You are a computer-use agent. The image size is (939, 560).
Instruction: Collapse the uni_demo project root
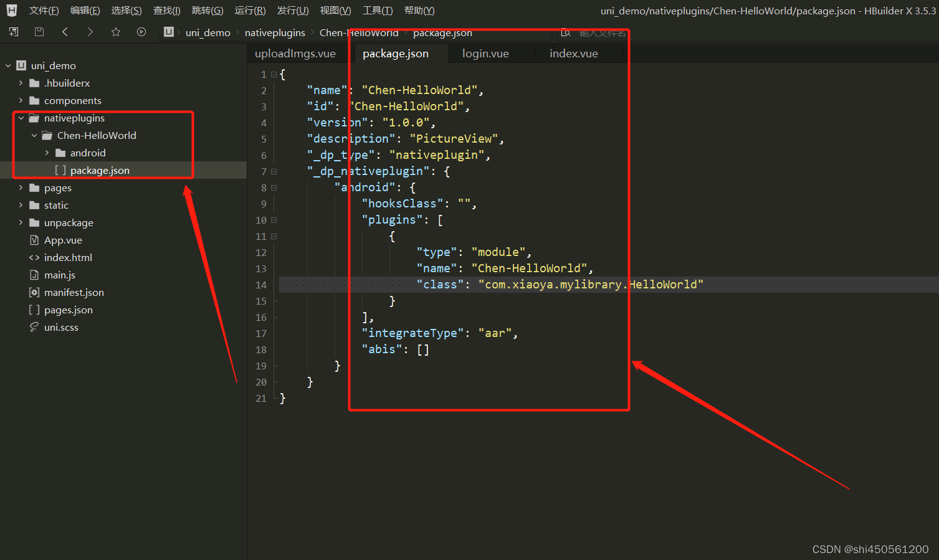(8, 65)
